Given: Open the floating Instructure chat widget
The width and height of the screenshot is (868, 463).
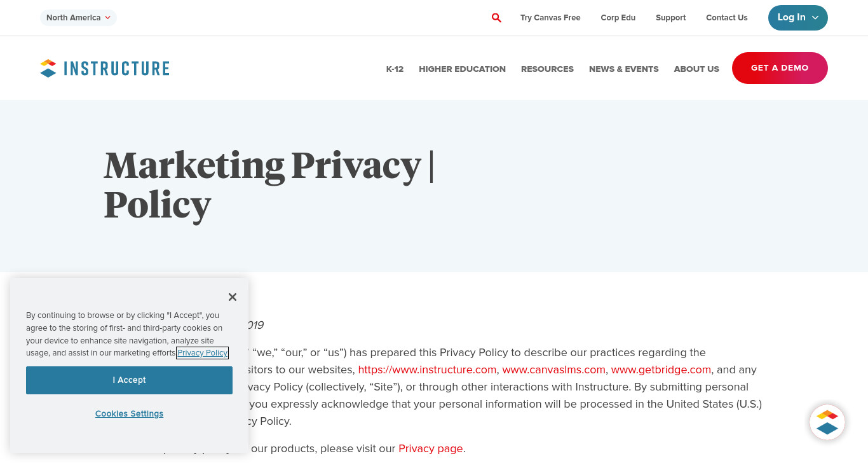Looking at the screenshot, I should pyautogui.click(x=827, y=422).
